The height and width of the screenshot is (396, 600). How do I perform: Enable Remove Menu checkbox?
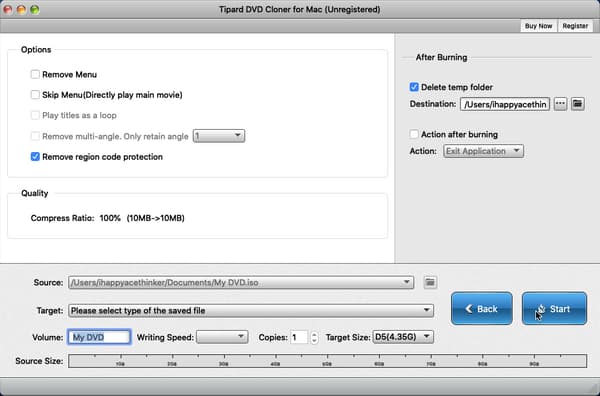(35, 74)
